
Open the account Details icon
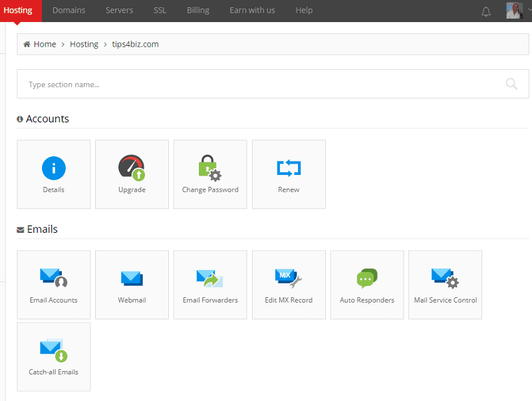tap(53, 168)
